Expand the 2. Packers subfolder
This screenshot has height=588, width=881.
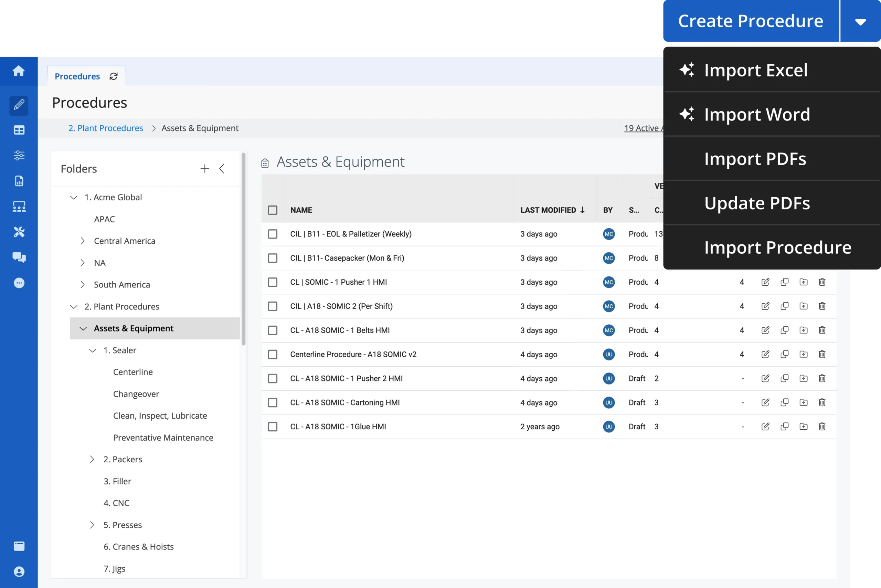[92, 459]
